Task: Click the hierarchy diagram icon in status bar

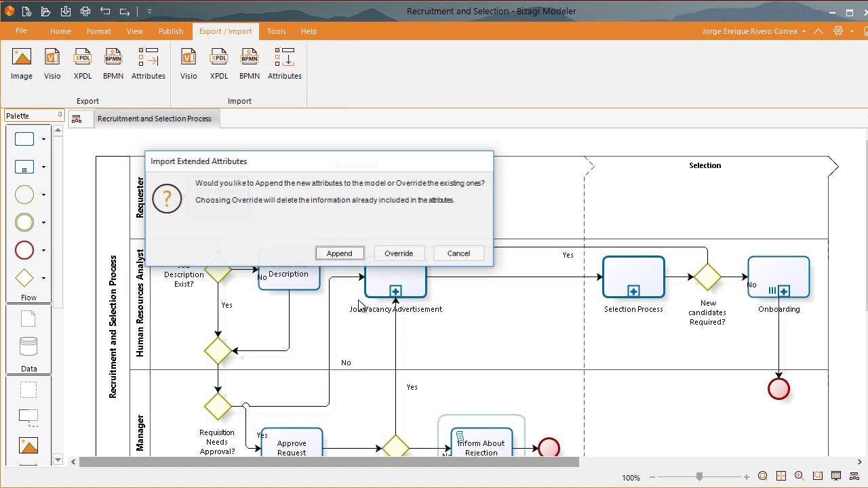Action: coord(854,476)
